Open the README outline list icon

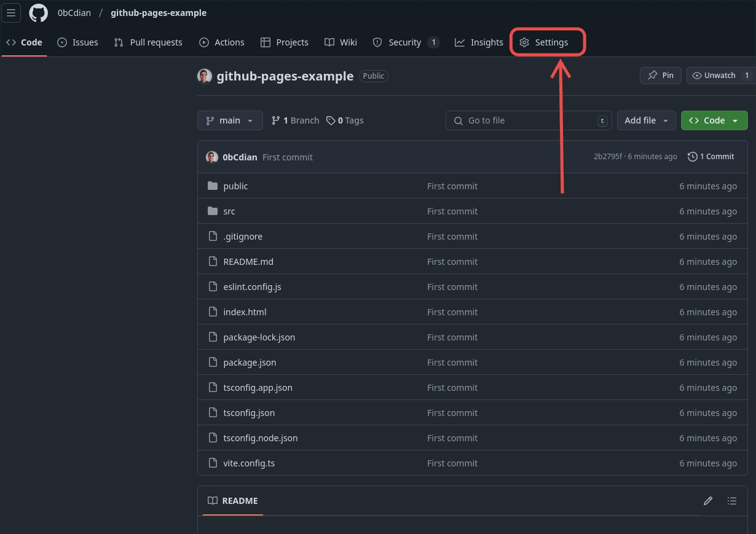tap(731, 501)
